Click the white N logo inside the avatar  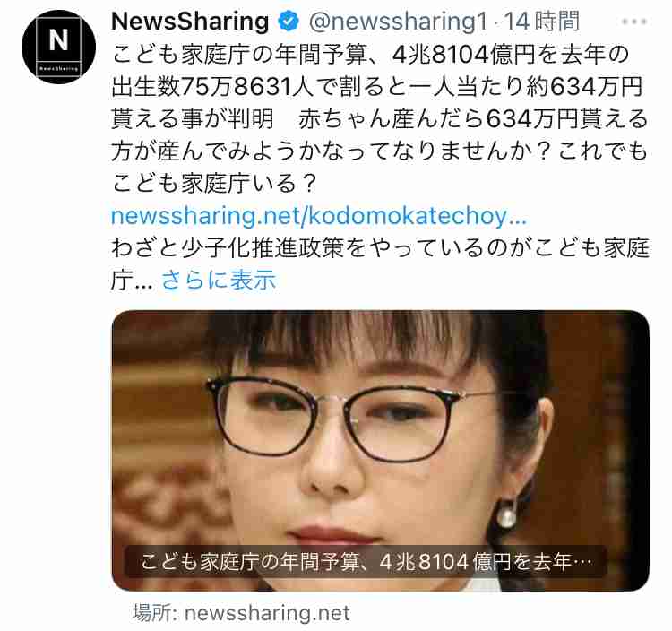point(59,39)
